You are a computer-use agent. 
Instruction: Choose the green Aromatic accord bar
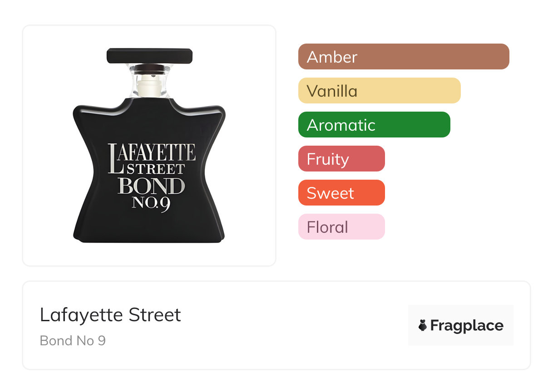point(374,125)
